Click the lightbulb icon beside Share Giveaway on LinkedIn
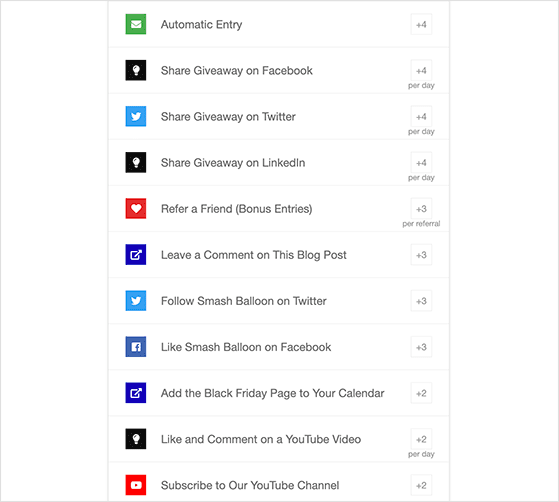The width and height of the screenshot is (559, 502). [x=136, y=163]
